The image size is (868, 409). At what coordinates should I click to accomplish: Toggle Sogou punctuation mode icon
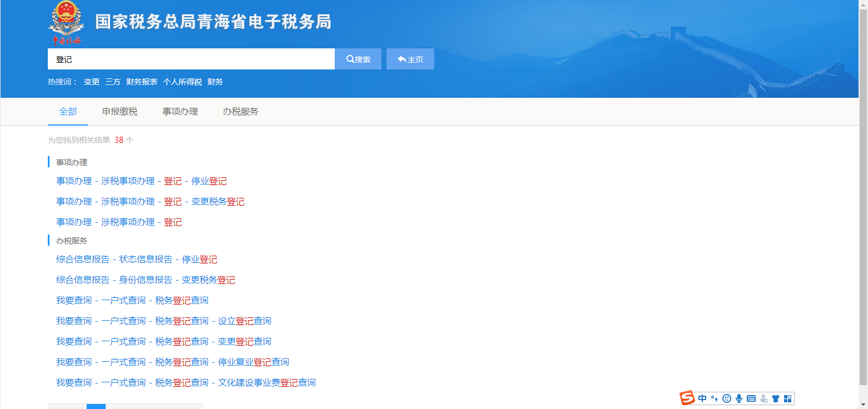tap(715, 398)
